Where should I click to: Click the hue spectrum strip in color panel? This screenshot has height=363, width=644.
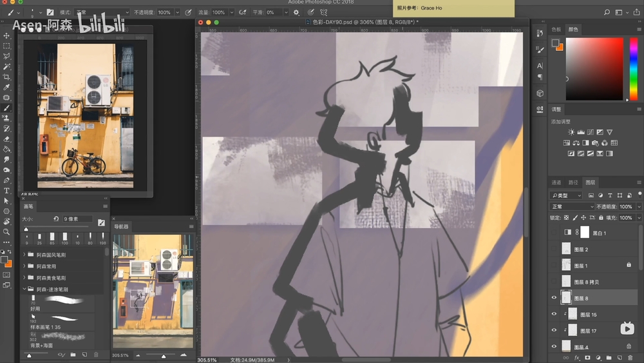pyautogui.click(x=633, y=68)
